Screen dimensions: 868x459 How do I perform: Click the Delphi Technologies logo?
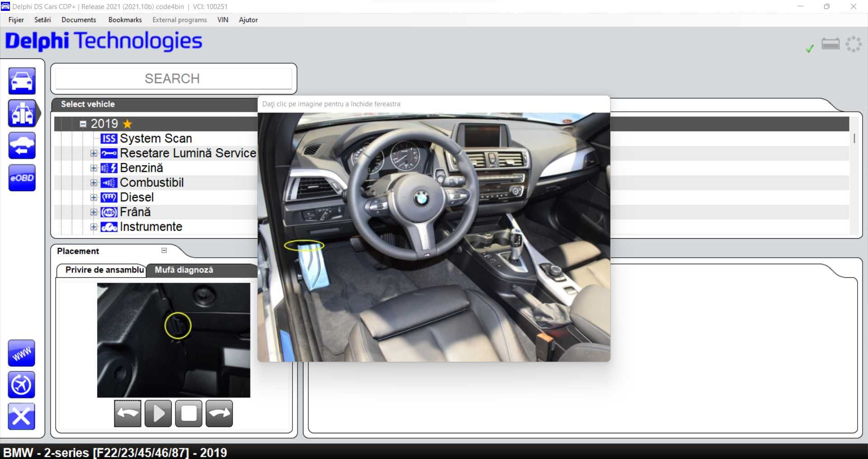point(104,41)
